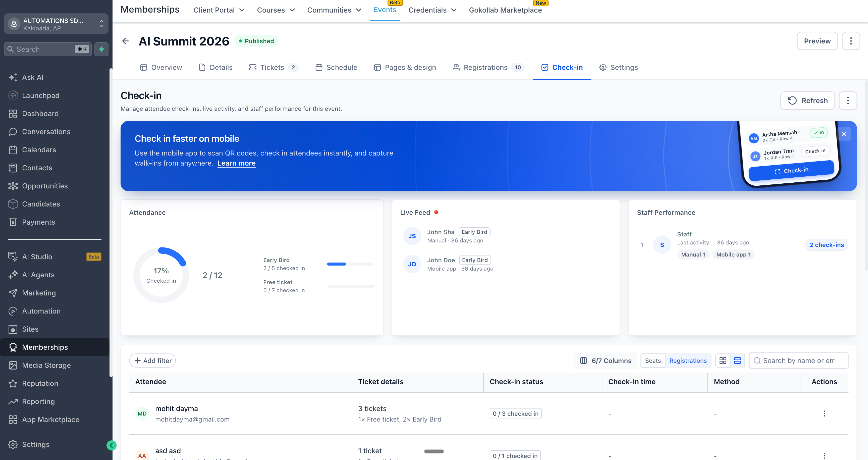The image size is (868, 460).
Task: Open the event three-dot menu beside Preview
Action: (851, 41)
